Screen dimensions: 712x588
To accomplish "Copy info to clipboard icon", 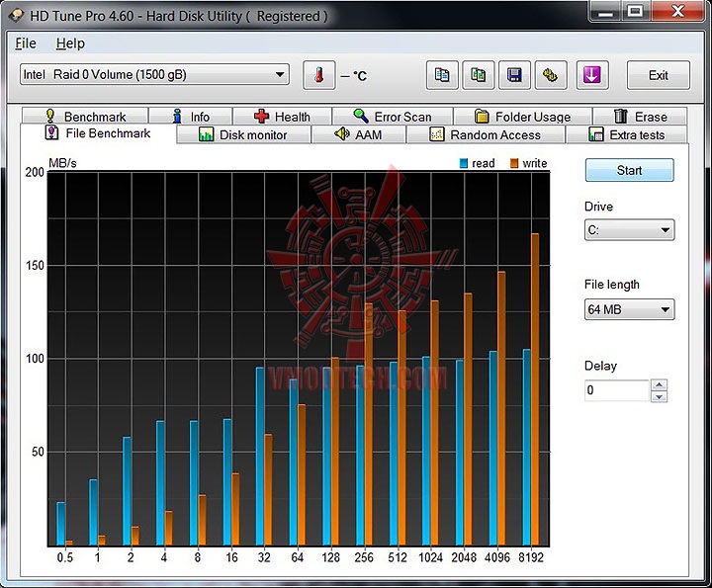I will tap(442, 75).
